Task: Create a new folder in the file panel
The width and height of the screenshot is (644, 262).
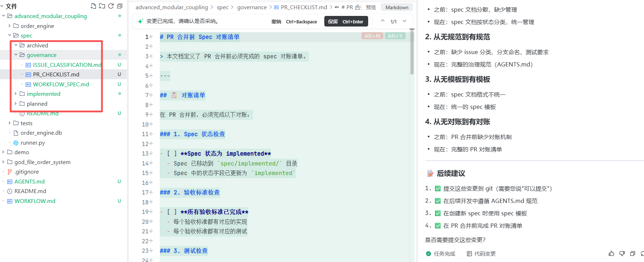Action: tap(102, 6)
